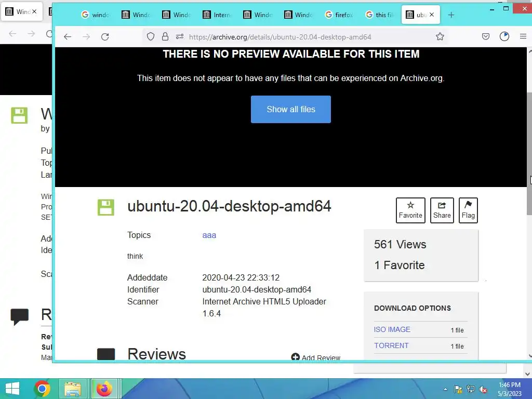Open Action Center flag icon
The image size is (532, 399).
tap(458, 389)
